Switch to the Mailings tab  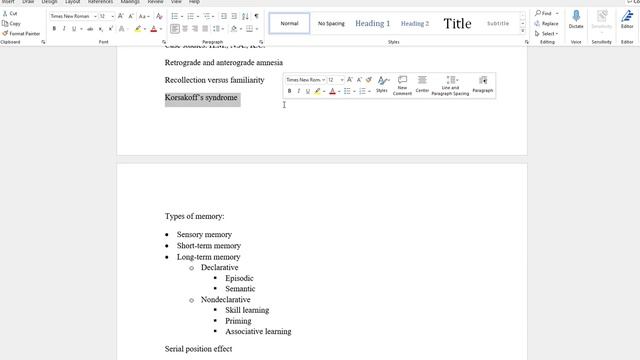130,2
